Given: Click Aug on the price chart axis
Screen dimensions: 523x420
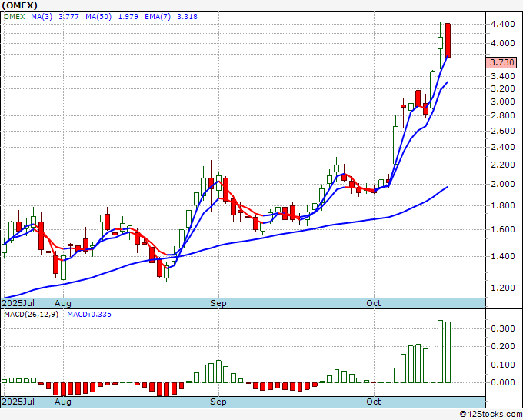Looking at the screenshot, I should coord(63,303).
